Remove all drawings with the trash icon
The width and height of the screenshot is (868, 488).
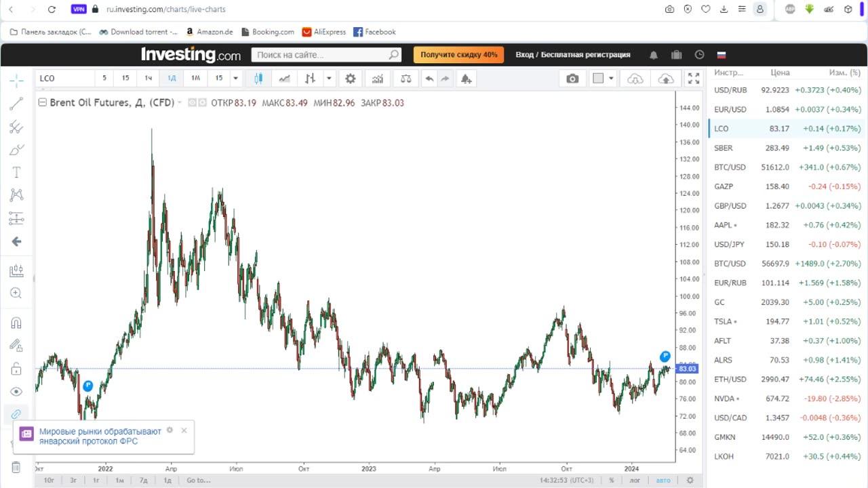pyautogui.click(x=16, y=467)
